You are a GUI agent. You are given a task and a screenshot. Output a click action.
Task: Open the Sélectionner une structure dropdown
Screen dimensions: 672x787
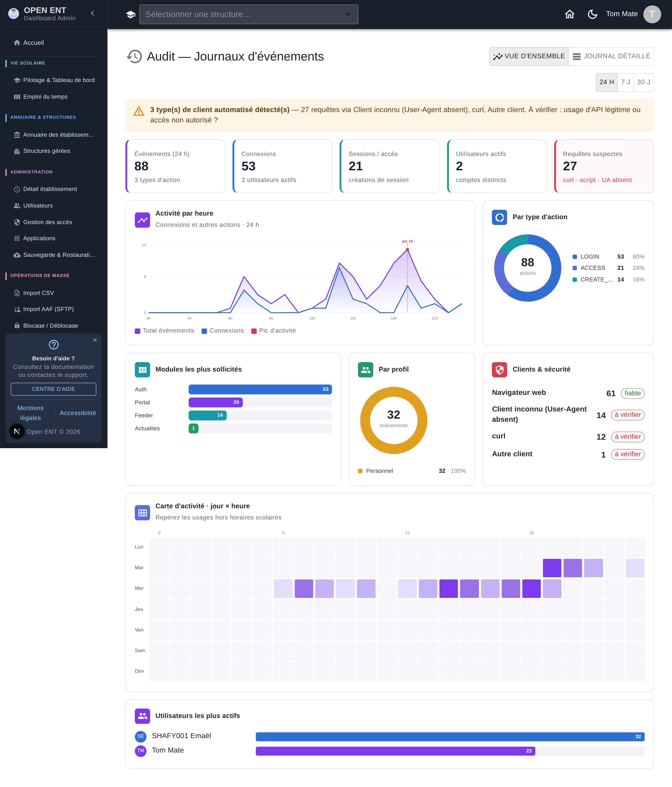249,14
